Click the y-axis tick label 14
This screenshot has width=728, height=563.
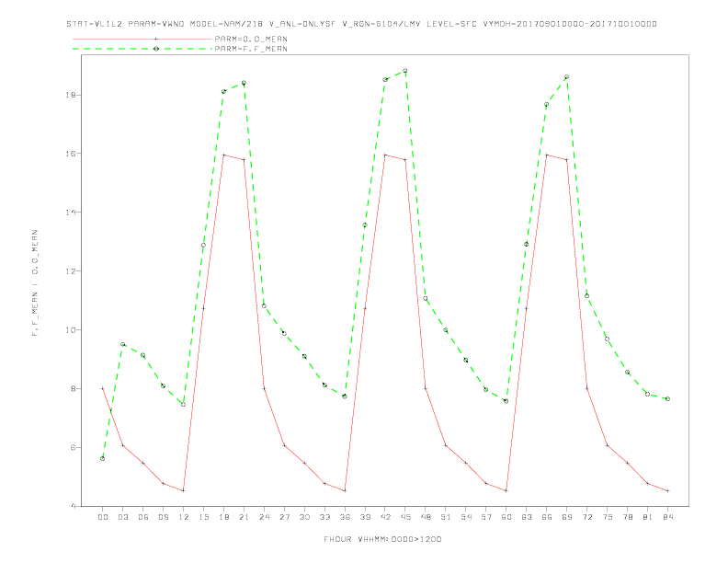(x=71, y=213)
